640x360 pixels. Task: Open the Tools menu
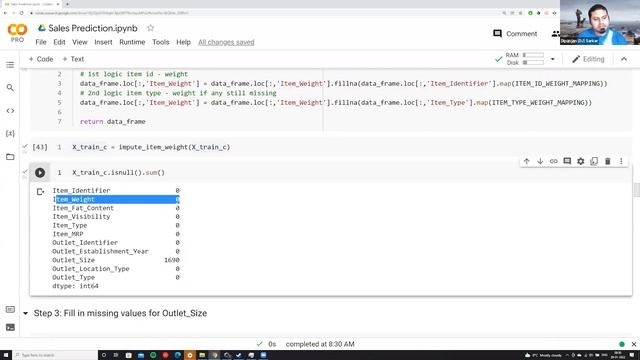(x=160, y=42)
